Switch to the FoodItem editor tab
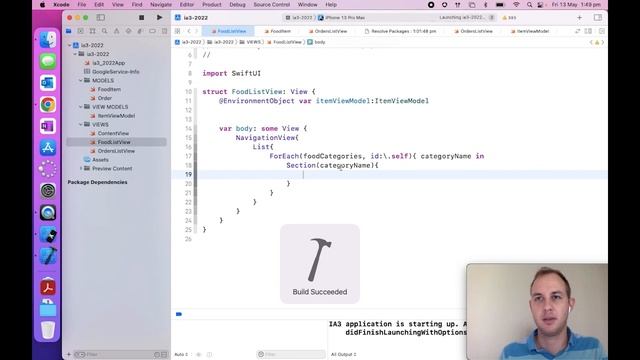This screenshot has width=640, height=360. point(278,31)
